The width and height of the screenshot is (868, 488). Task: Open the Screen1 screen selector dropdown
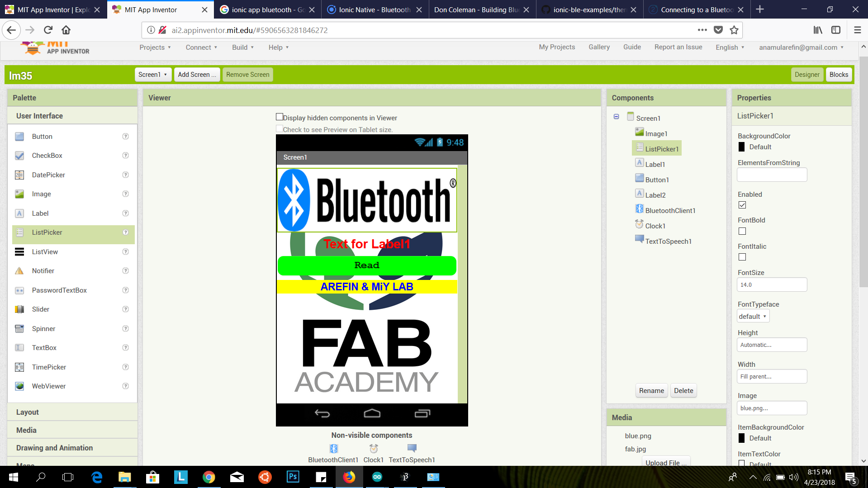(x=153, y=75)
